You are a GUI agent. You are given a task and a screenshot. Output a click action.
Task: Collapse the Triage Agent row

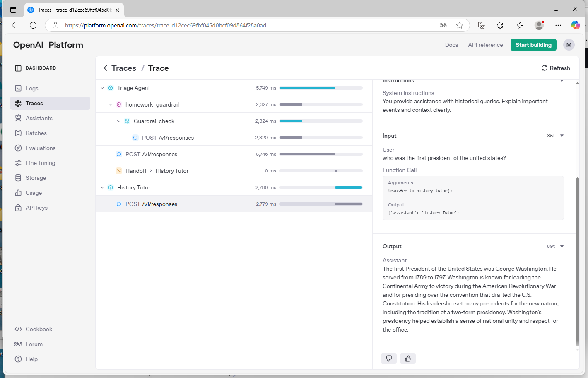pos(102,88)
